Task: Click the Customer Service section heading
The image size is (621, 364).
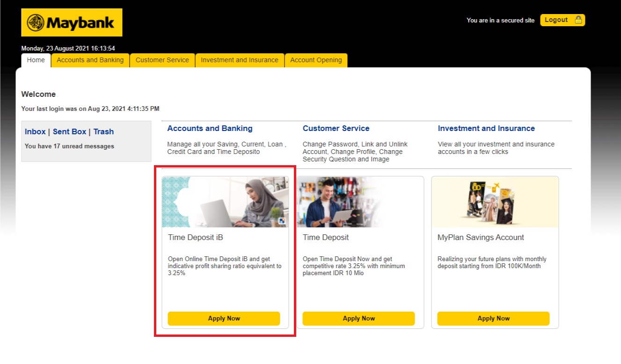Action: (336, 128)
